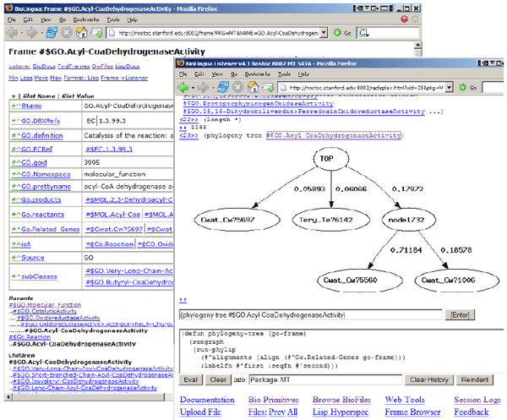Click the Clear button
The width and height of the screenshot is (507, 420).
pos(218,379)
